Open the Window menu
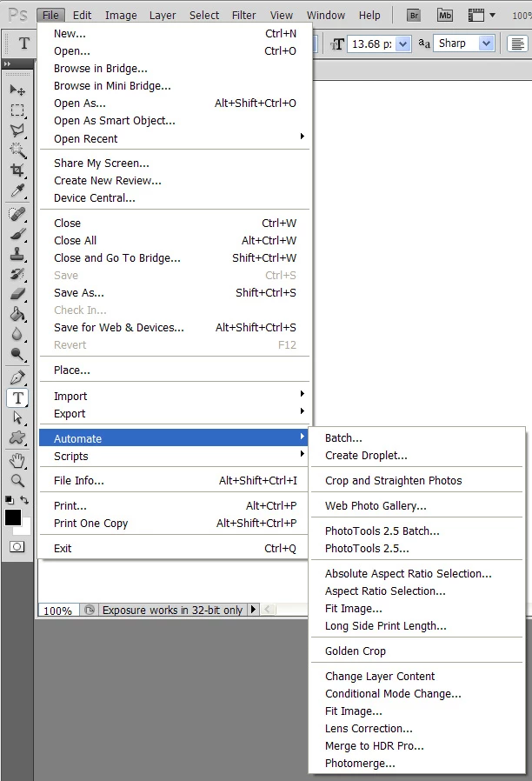 coord(326,16)
